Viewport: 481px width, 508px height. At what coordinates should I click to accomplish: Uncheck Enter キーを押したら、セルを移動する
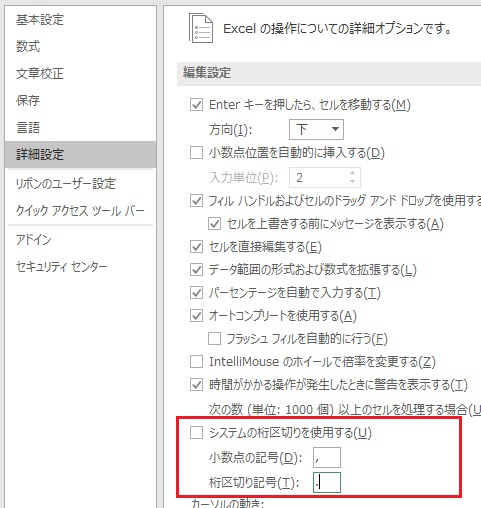point(196,105)
